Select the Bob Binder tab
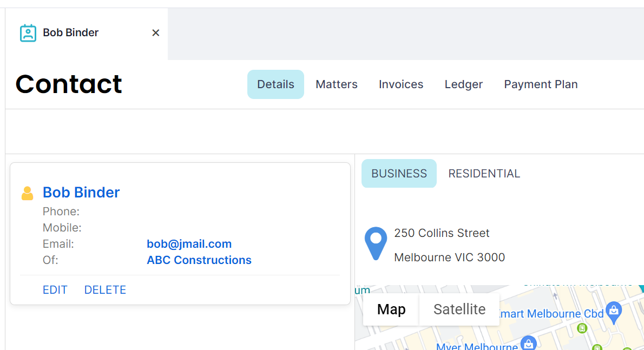This screenshot has height=350, width=644. tap(87, 34)
